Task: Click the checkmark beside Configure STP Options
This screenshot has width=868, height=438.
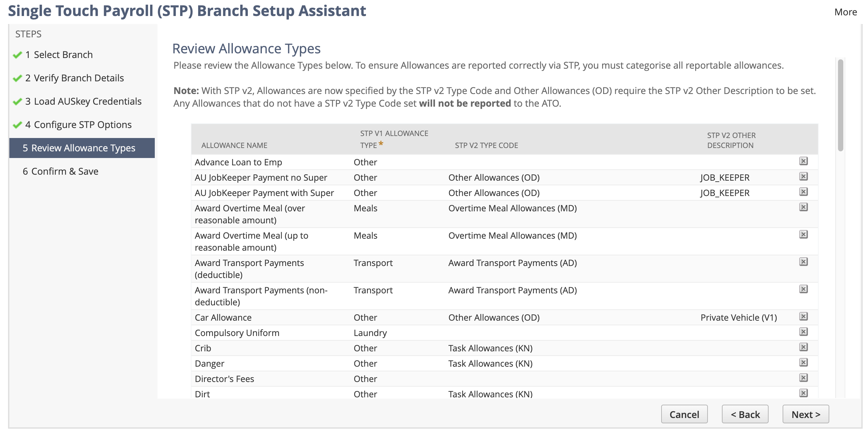Action: click(x=17, y=124)
